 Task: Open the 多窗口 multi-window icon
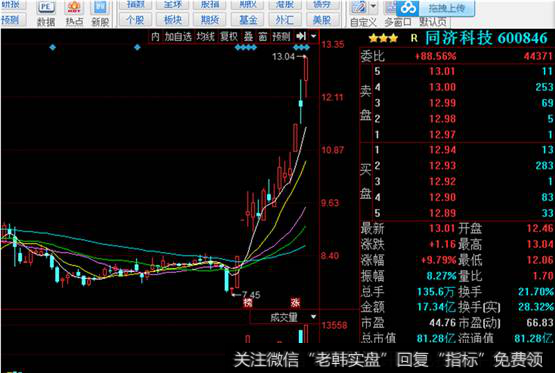point(397,14)
